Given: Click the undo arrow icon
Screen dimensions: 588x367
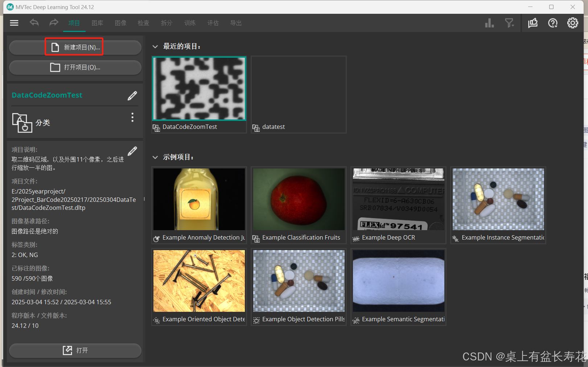Looking at the screenshot, I should 34,23.
